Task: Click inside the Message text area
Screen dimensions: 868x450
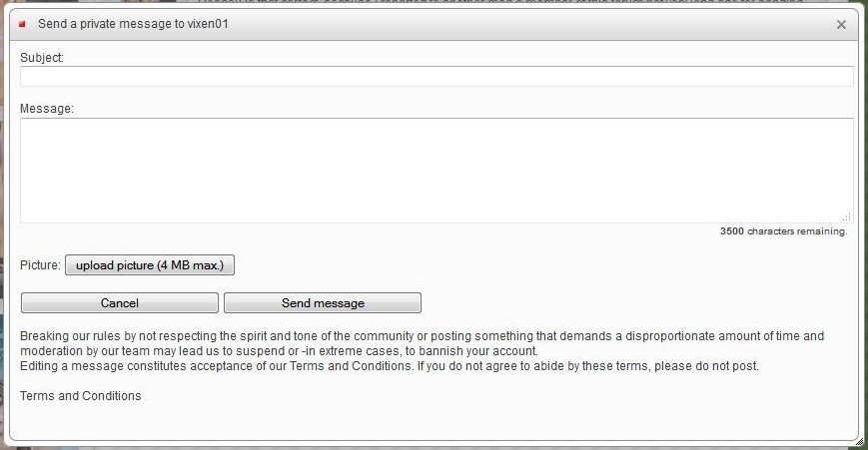Action: (436, 170)
